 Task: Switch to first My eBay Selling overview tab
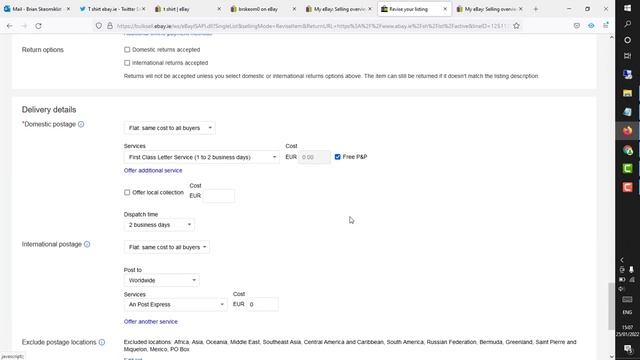[338, 9]
